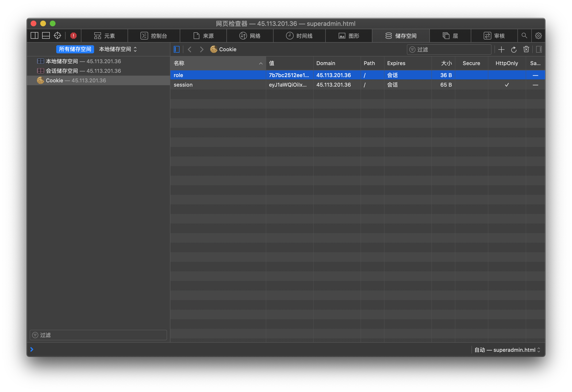572x392 pixels.
Task: Switch to the 控制台 tab
Action: coord(154,36)
